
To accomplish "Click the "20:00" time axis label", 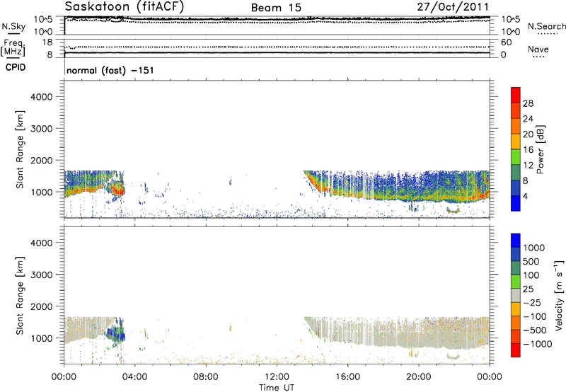I will [x=418, y=377].
